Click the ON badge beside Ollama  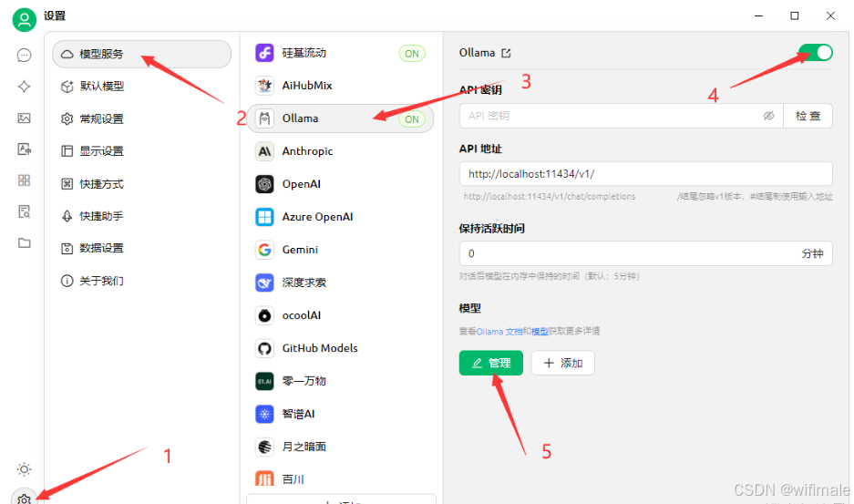(x=412, y=119)
